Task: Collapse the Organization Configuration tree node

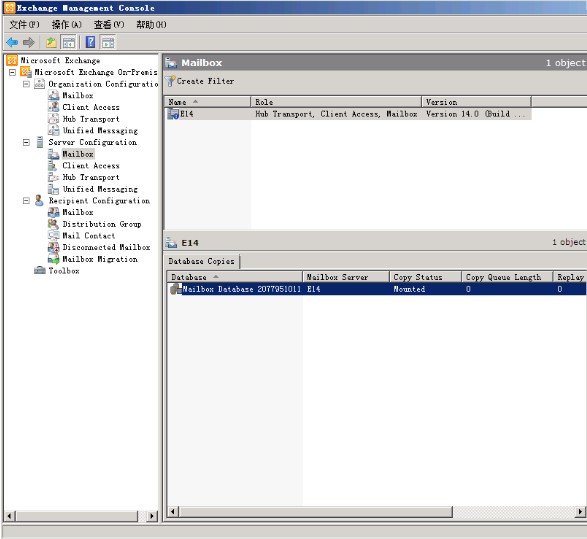Action: [26, 84]
